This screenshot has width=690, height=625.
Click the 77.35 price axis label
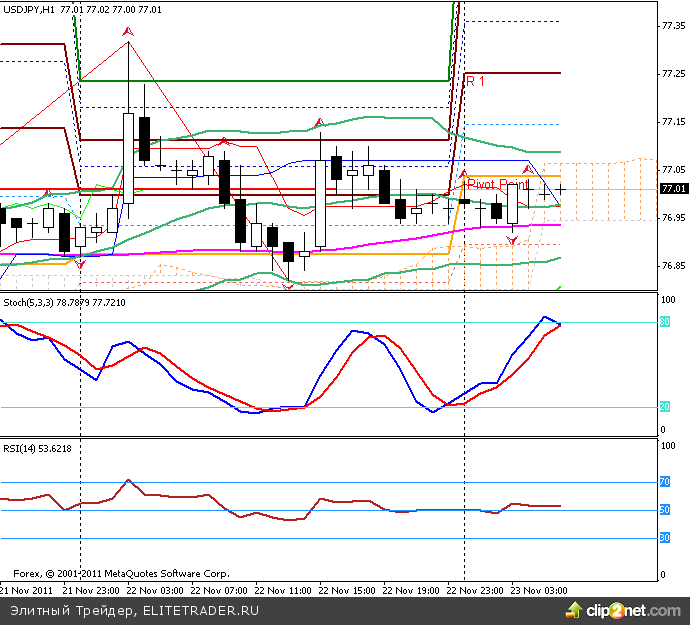(673, 25)
